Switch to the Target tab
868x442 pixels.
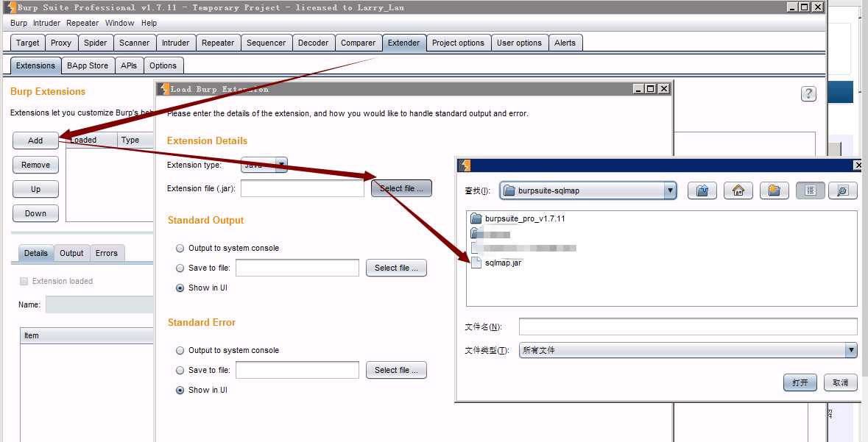pyautogui.click(x=28, y=43)
